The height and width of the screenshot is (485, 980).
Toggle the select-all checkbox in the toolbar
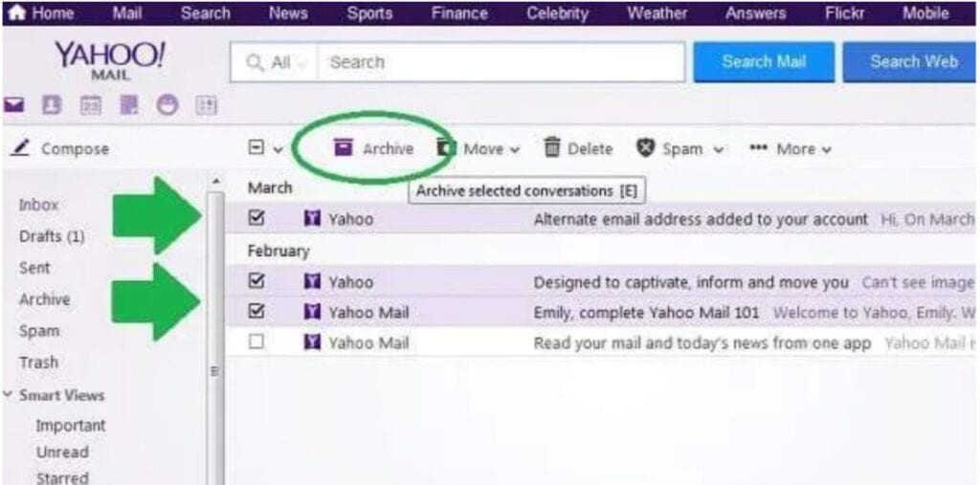pyautogui.click(x=256, y=147)
